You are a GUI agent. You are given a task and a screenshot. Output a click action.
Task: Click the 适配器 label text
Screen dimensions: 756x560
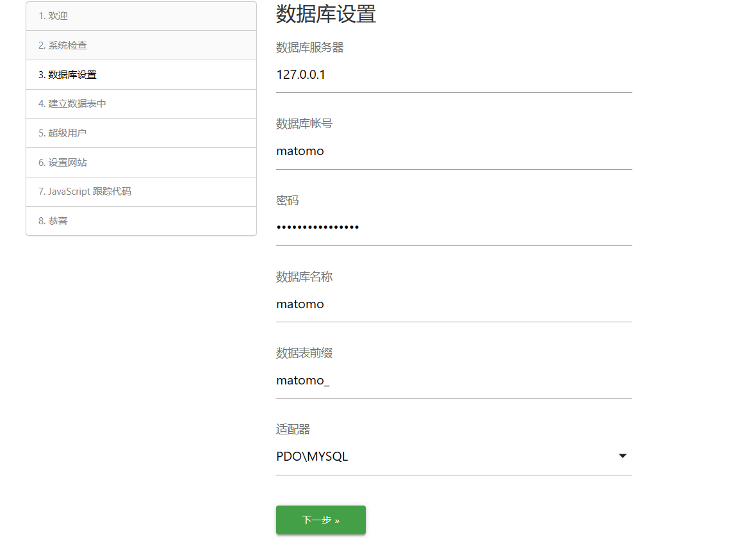point(293,429)
